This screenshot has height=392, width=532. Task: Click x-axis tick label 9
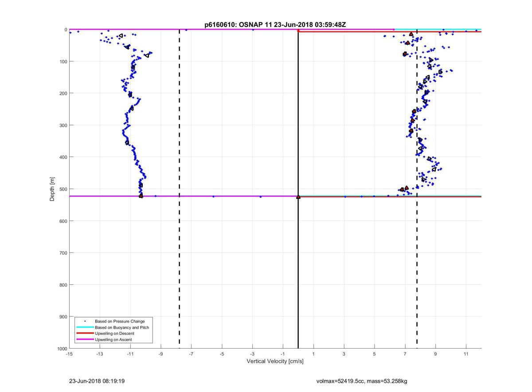[436, 354]
